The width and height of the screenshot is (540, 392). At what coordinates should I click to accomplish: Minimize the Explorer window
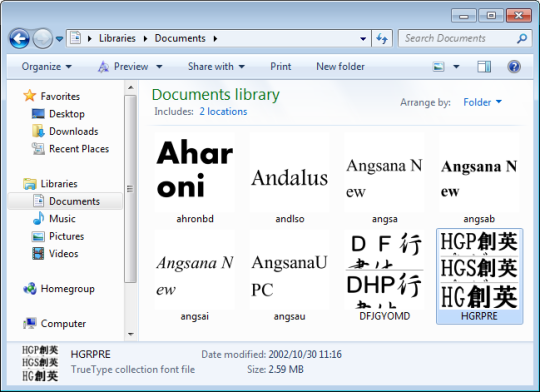click(x=464, y=16)
